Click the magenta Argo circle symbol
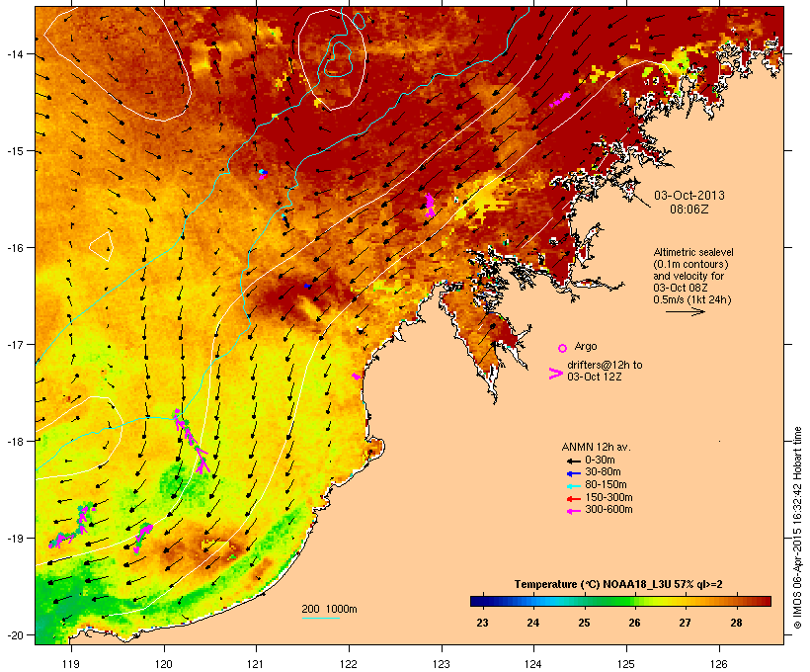 563,348
